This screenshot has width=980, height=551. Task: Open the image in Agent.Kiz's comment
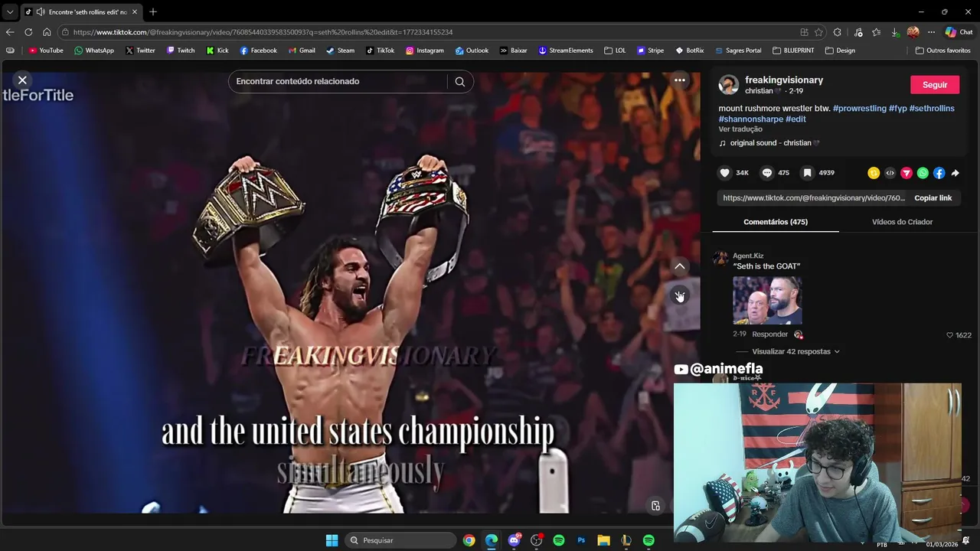pyautogui.click(x=767, y=300)
